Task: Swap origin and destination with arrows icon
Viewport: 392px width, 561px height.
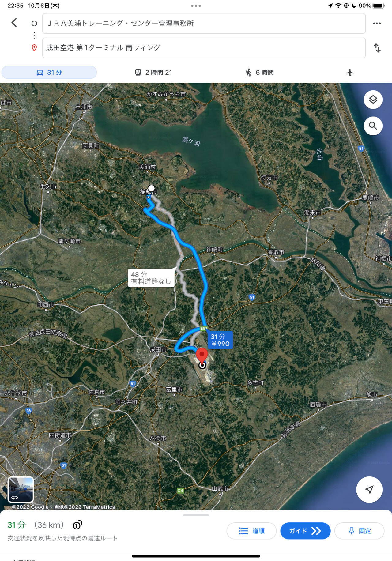Action: pos(377,48)
